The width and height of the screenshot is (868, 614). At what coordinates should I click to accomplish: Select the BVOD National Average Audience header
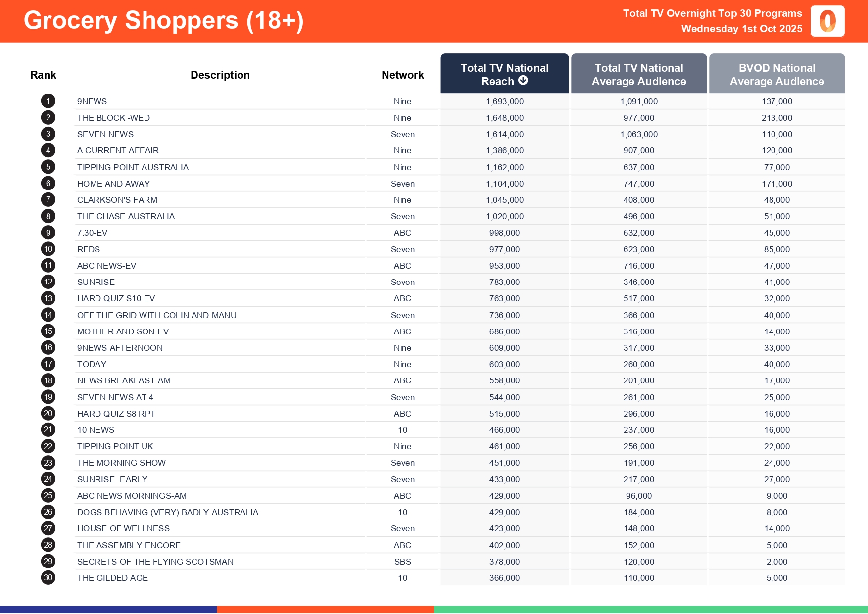[777, 74]
